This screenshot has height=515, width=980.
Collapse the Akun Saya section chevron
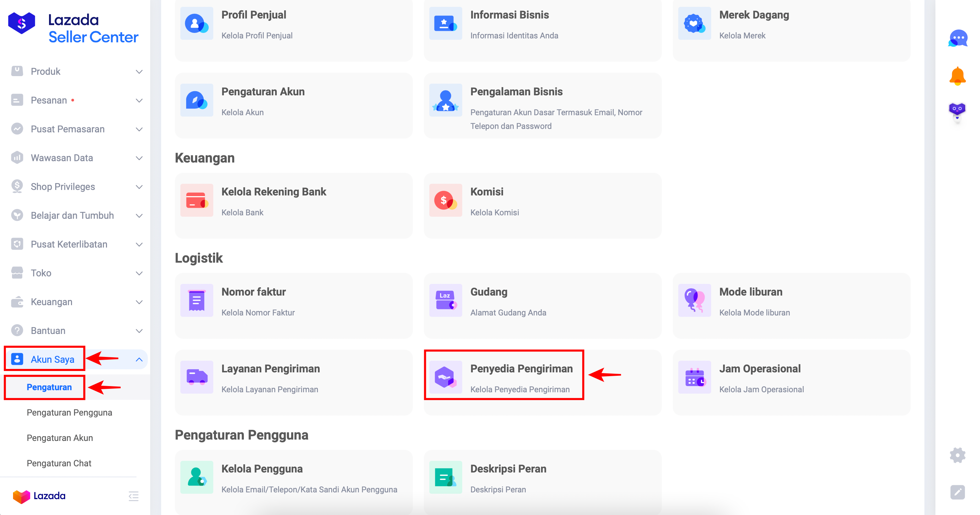pyautogui.click(x=139, y=359)
